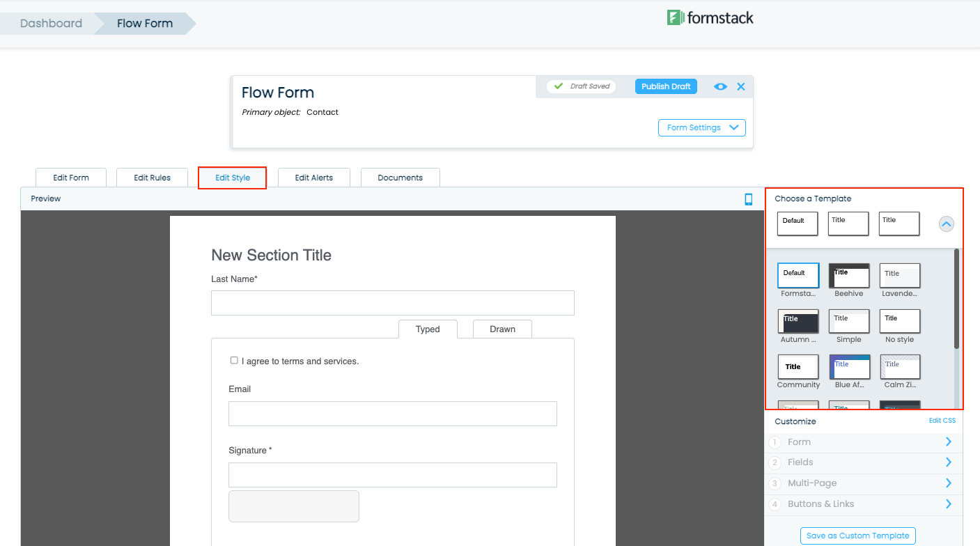Select the Beehive template thumbnail

pyautogui.click(x=848, y=276)
